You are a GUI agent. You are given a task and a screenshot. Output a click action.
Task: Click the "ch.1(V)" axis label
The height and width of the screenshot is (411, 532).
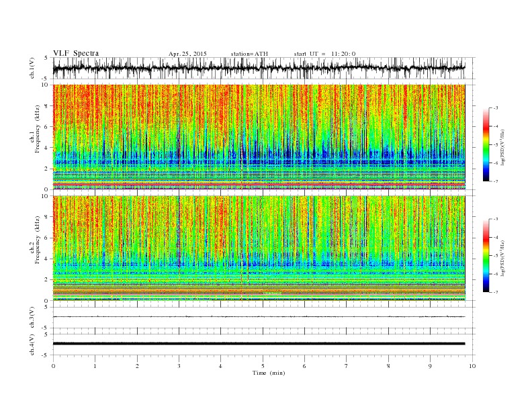(x=32, y=68)
